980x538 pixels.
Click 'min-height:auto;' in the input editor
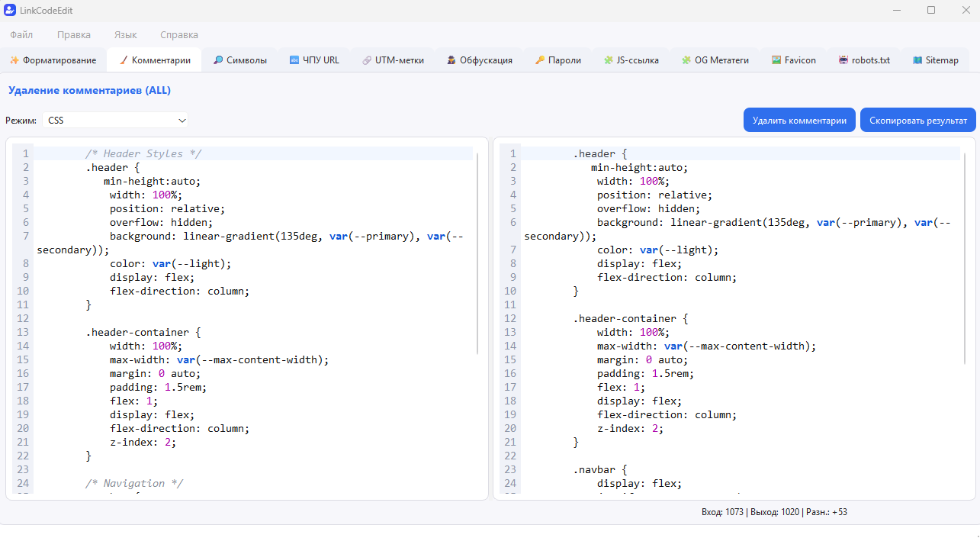tap(152, 181)
